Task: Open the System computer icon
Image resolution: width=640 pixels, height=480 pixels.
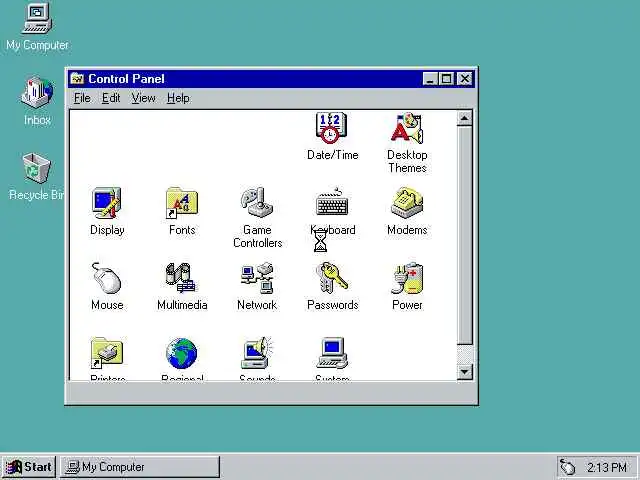Action: (332, 353)
